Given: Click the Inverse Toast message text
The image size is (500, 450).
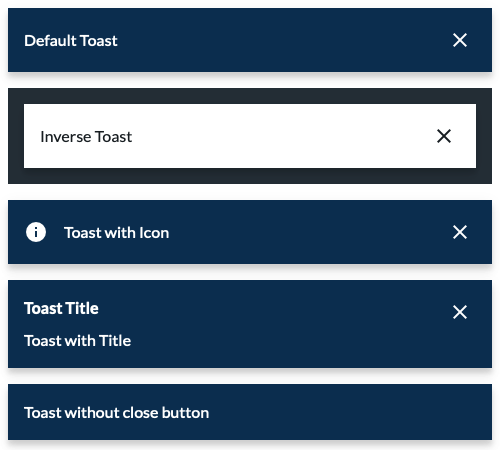Looking at the screenshot, I should [x=86, y=137].
